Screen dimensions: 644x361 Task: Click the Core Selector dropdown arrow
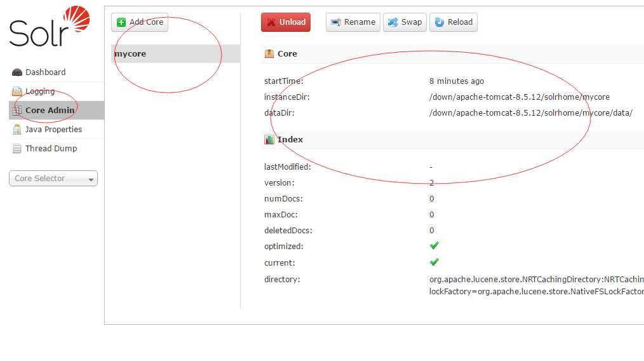coord(91,179)
